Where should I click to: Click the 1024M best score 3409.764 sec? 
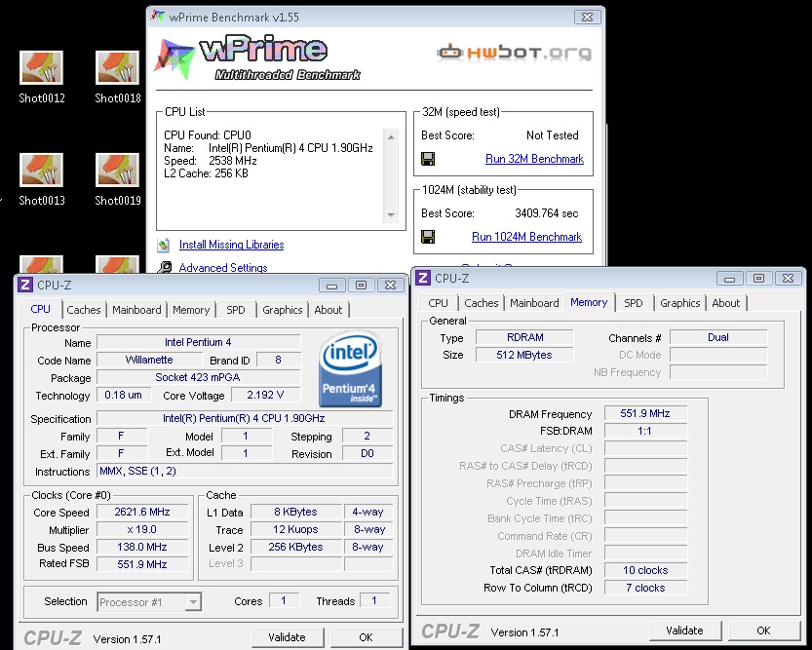[546, 213]
